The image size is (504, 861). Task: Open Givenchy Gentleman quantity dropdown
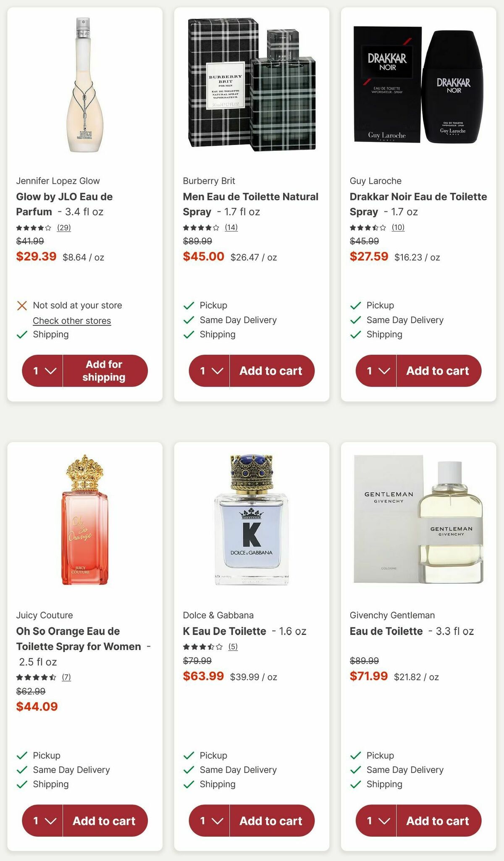tap(376, 821)
